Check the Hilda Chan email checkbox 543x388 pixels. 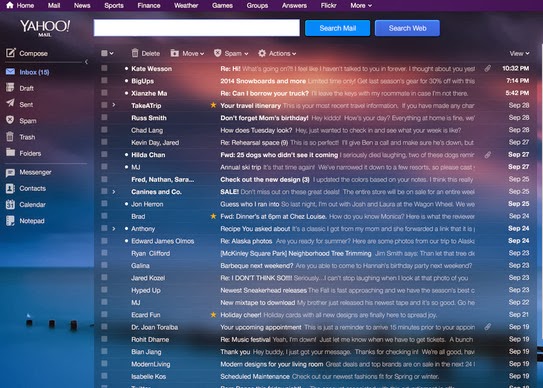click(x=104, y=154)
